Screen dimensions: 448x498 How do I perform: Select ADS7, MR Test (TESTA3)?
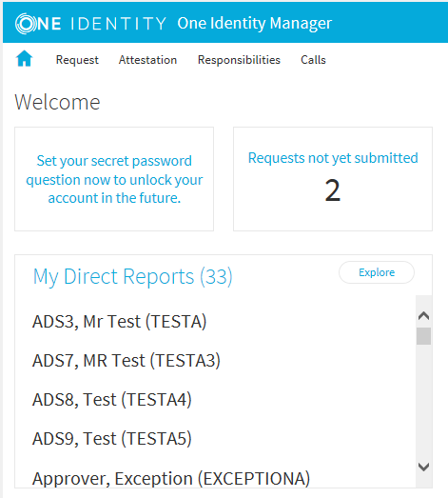tap(127, 361)
